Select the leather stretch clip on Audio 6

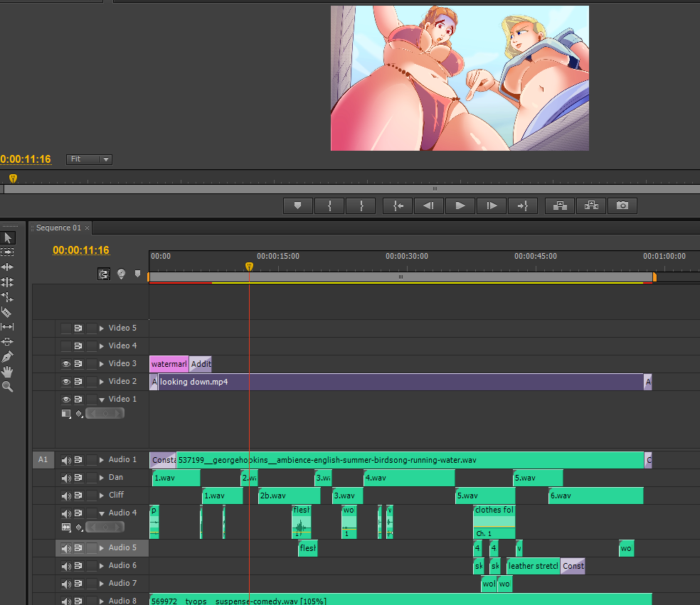(534, 566)
